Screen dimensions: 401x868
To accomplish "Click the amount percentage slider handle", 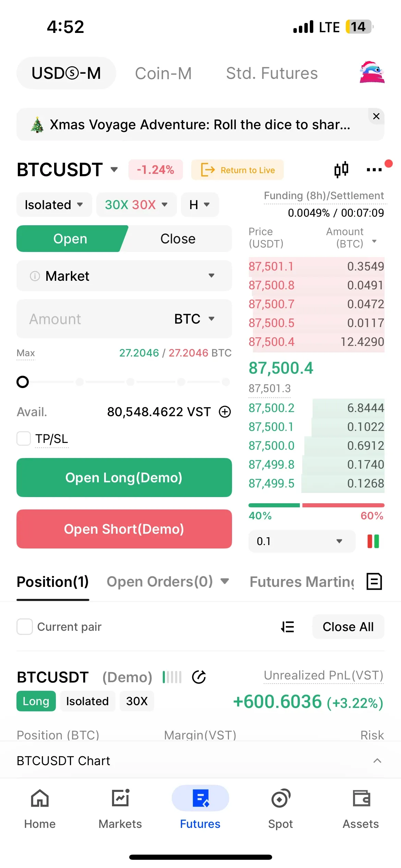I will point(23,382).
